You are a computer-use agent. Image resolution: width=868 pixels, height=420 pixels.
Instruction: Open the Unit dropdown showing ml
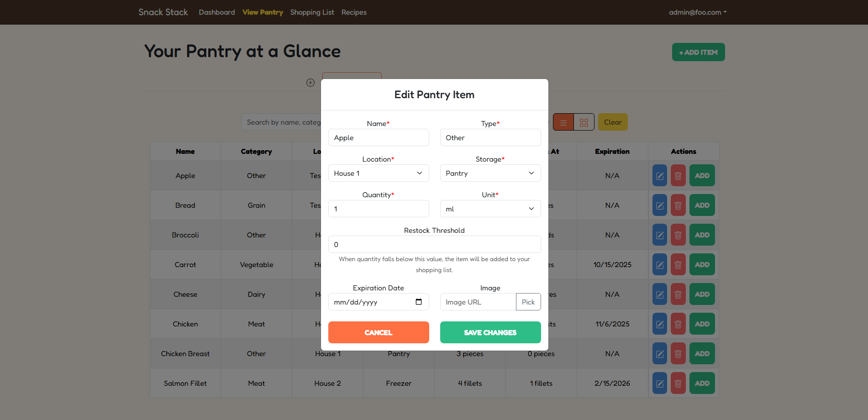click(490, 209)
